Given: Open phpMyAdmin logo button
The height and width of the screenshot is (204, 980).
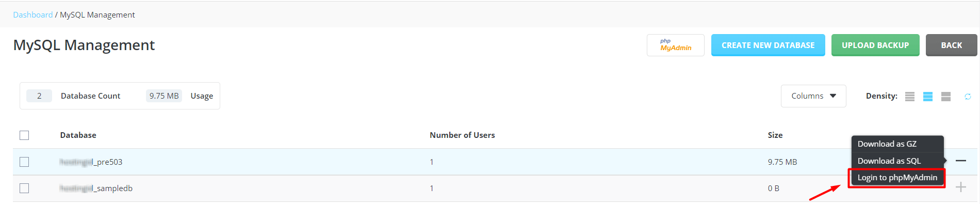Looking at the screenshot, I should 675,45.
